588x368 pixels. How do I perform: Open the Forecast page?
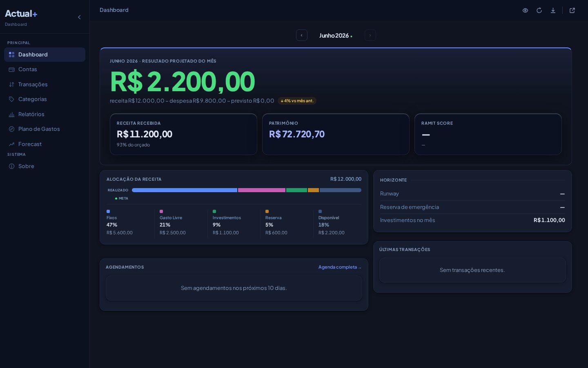[45, 144]
